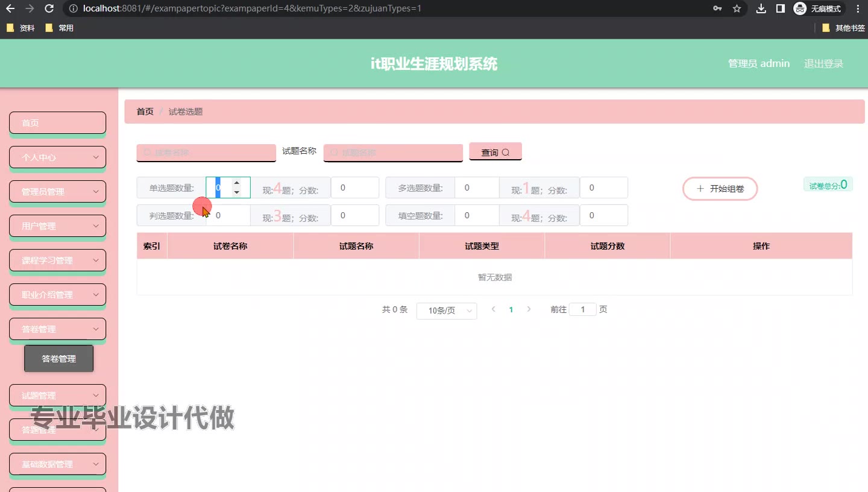
Task: Click the password key icon in address bar
Action: [717, 8]
